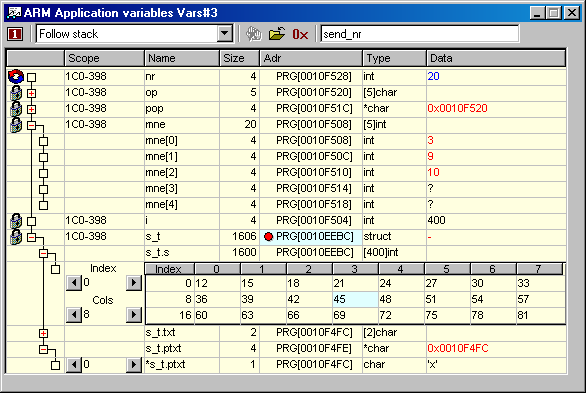Viewport: 586px width, 393px height.
Task: Click the tree box beside *s_t.ptxt row
Action: (x=55, y=365)
